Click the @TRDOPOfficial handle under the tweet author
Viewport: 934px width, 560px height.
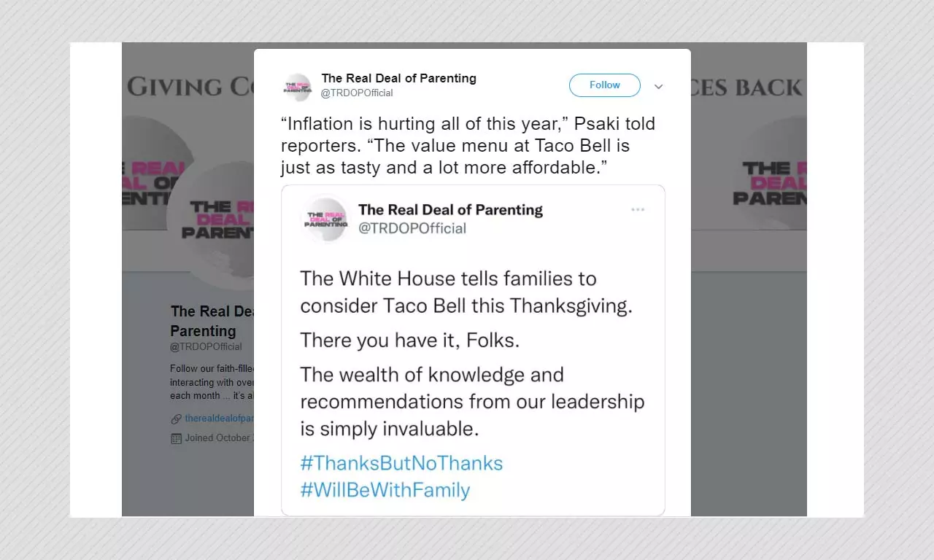[x=357, y=93]
